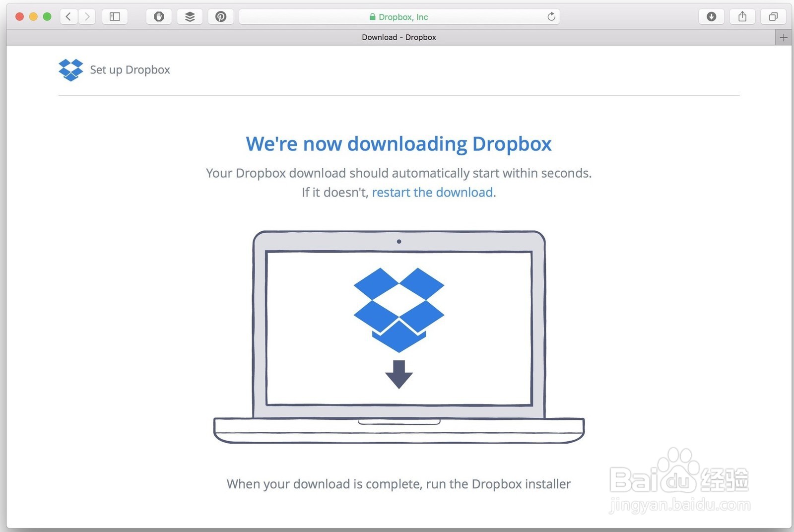Click the restart the download link

click(x=432, y=193)
